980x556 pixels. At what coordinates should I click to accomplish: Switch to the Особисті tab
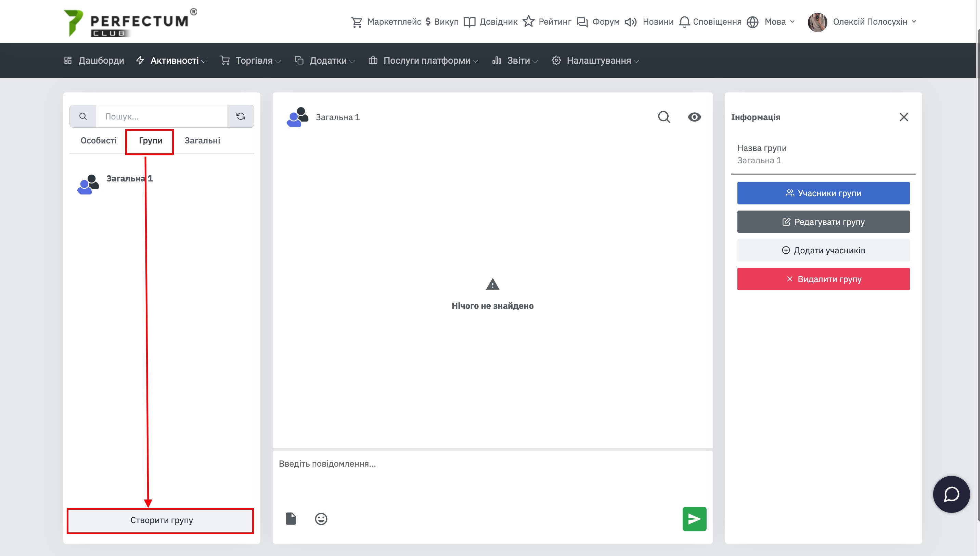pos(99,140)
